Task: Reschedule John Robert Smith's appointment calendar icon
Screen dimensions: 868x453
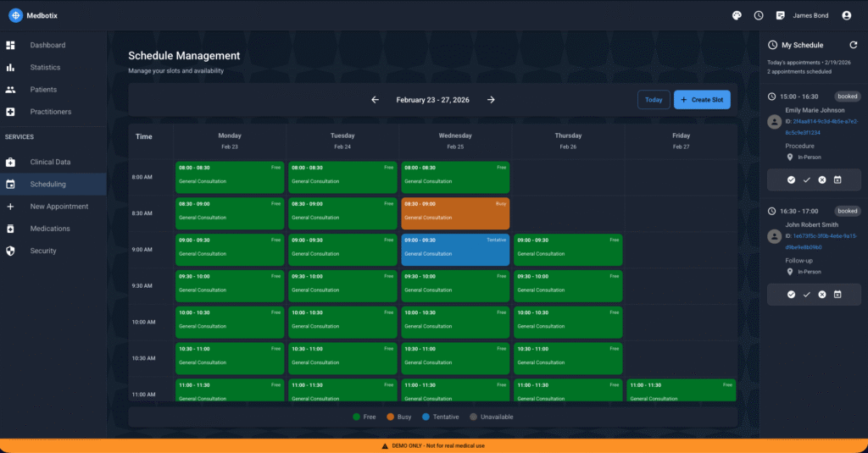Action: [x=837, y=294]
